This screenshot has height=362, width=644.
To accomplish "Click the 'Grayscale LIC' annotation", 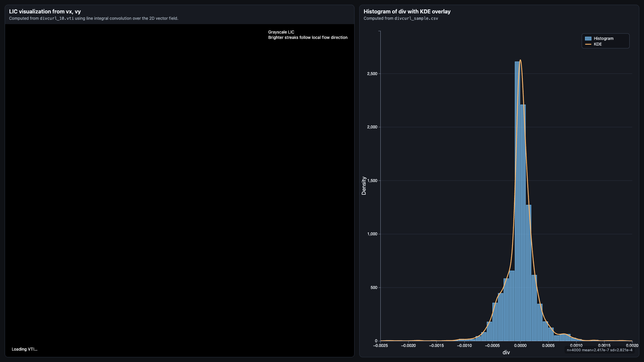I will tap(281, 32).
